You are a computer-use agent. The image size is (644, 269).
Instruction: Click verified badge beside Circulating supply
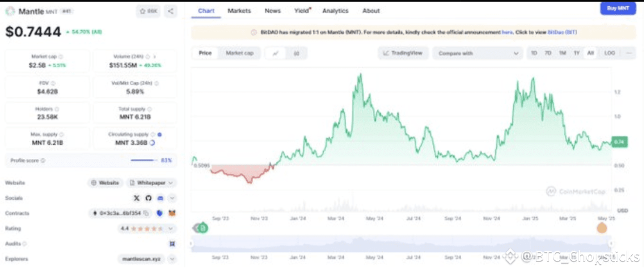point(160,135)
